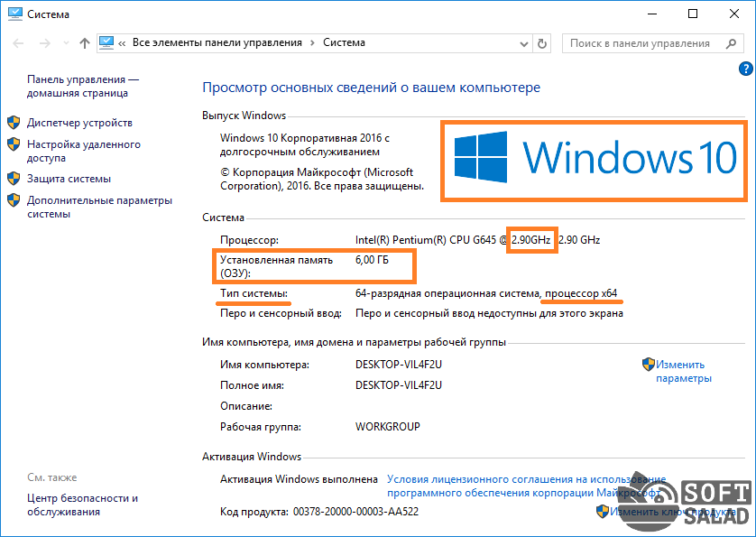Open Центр безопасности и обслуживания
The height and width of the screenshot is (537, 756).
pos(82,505)
